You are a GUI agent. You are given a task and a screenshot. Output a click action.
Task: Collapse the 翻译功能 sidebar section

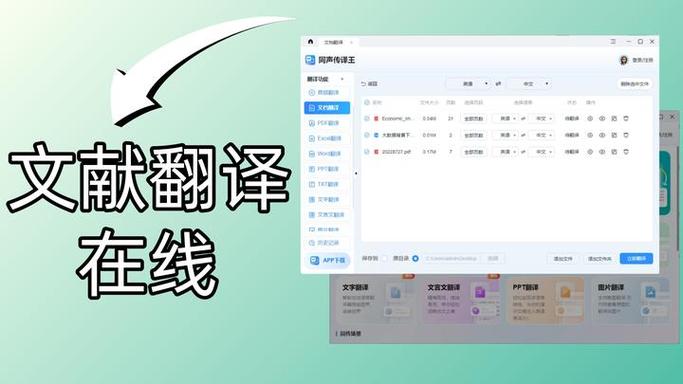tap(342, 79)
